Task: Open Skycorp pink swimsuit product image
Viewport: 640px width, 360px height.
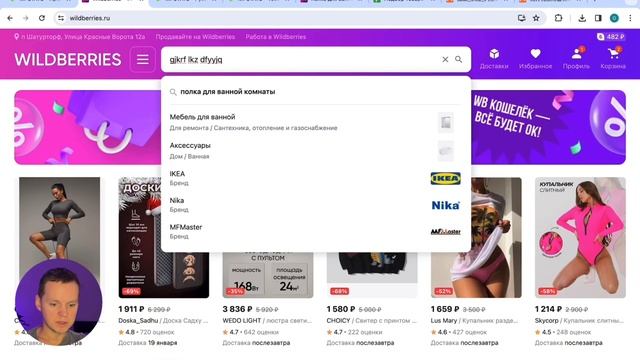Action: click(580, 238)
